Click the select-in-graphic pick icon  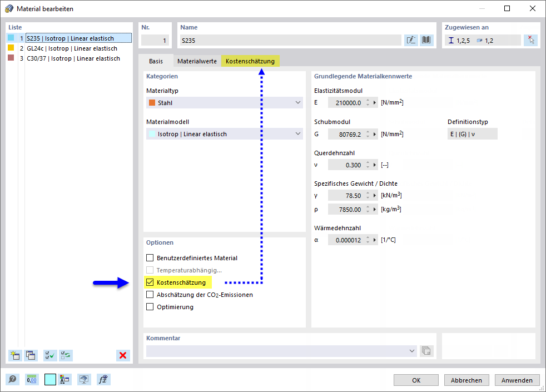click(530, 40)
